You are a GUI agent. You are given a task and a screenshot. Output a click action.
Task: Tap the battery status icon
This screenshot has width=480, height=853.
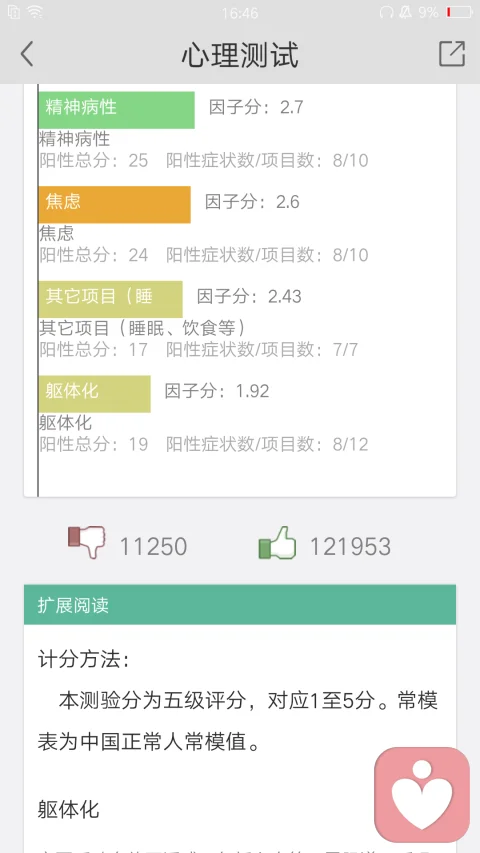(x=459, y=12)
